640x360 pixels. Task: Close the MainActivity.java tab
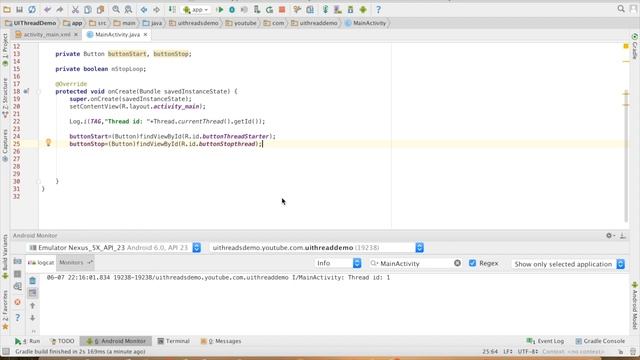click(145, 35)
